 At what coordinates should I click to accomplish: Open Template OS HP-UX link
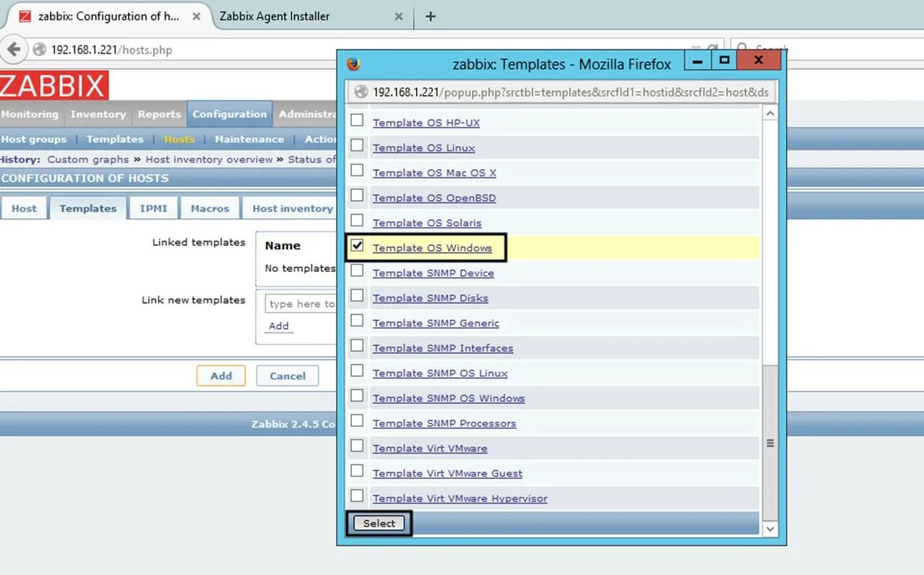(426, 123)
